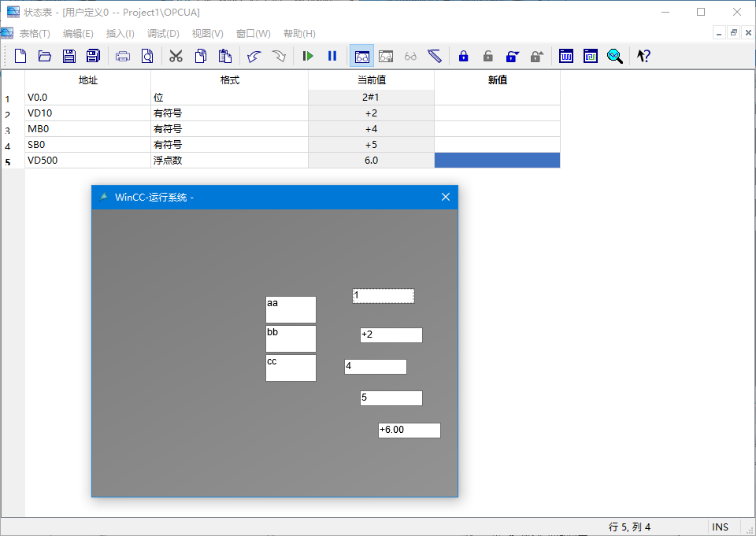Click the 格式 column header

(x=229, y=80)
